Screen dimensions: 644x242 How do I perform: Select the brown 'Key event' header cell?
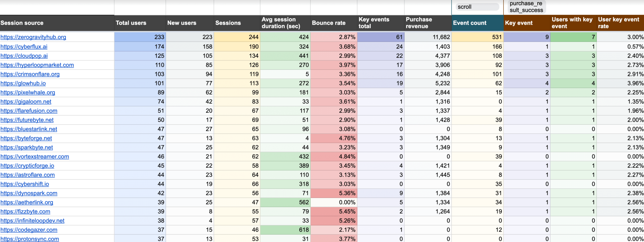coord(527,23)
